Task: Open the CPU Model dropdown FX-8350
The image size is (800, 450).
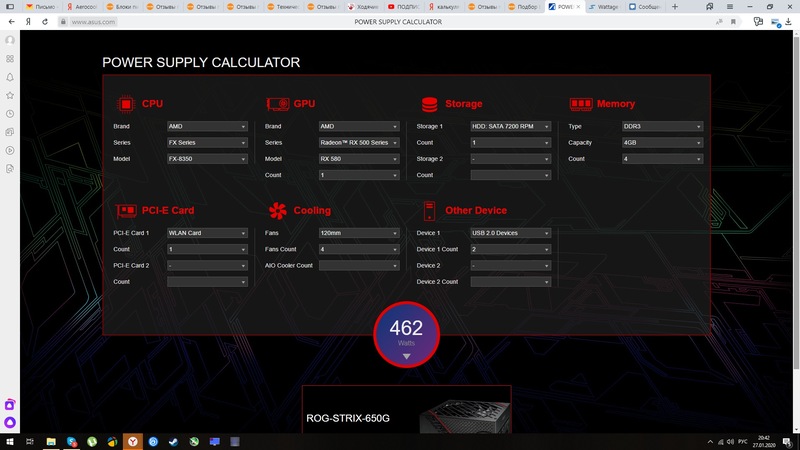Action: [x=207, y=159]
